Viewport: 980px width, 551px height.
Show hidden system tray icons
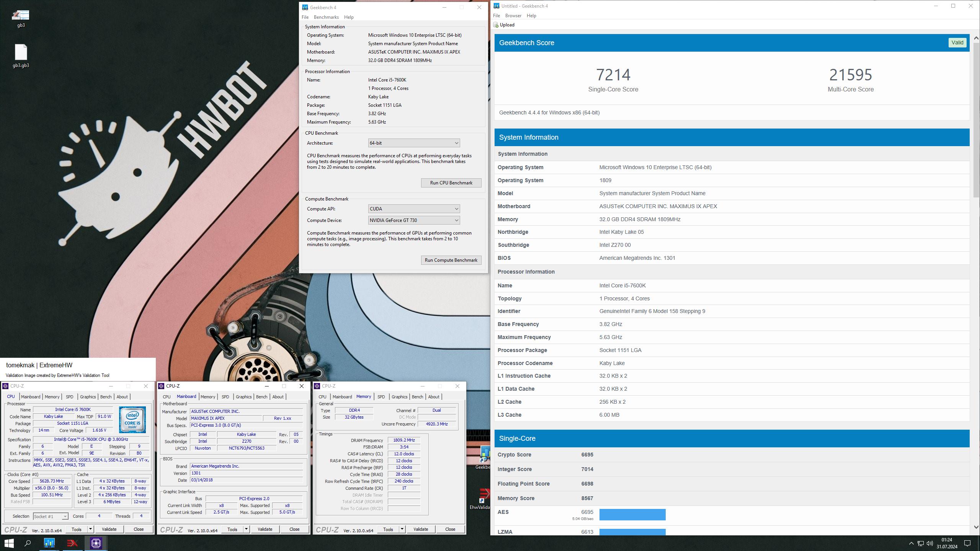[x=911, y=543]
